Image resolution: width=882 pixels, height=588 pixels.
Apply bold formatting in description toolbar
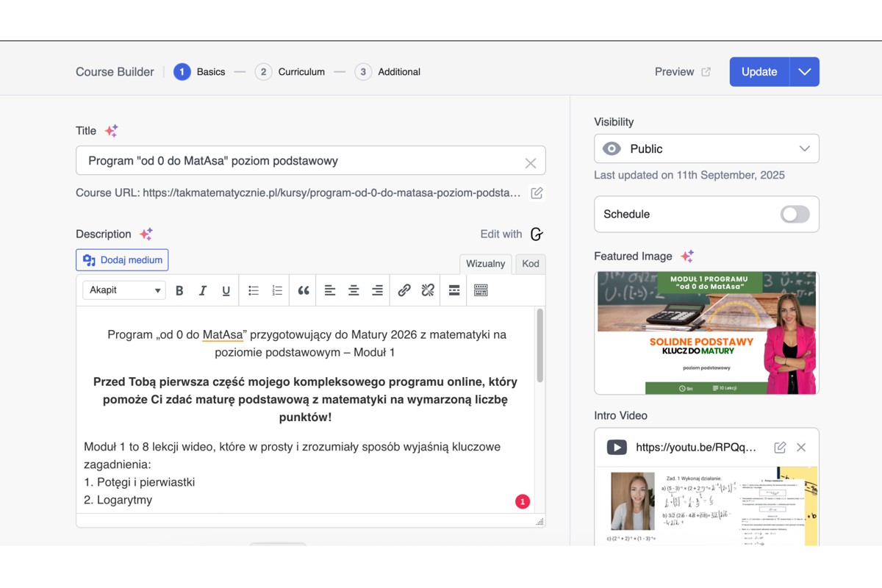point(179,290)
